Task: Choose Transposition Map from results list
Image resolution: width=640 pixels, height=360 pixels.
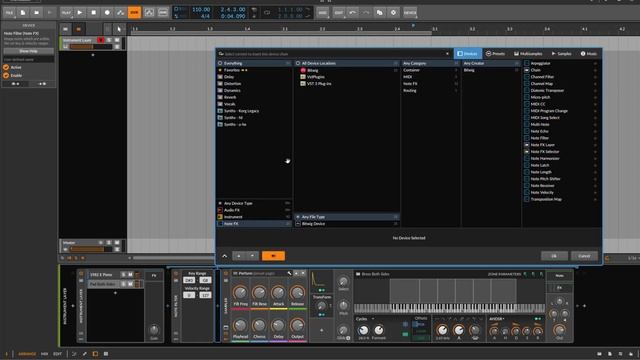Action: point(561,199)
